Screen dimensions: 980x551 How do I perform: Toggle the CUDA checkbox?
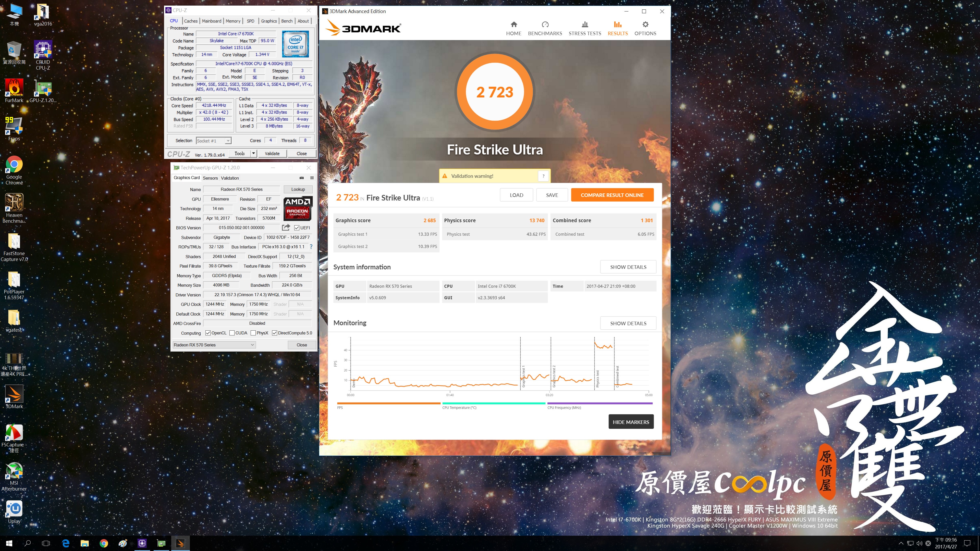[232, 333]
